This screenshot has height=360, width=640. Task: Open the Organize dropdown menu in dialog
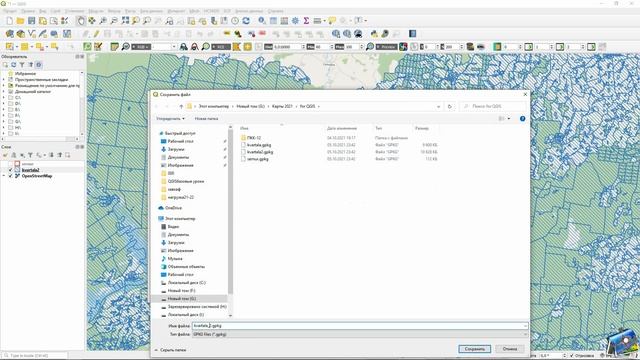tap(170, 119)
